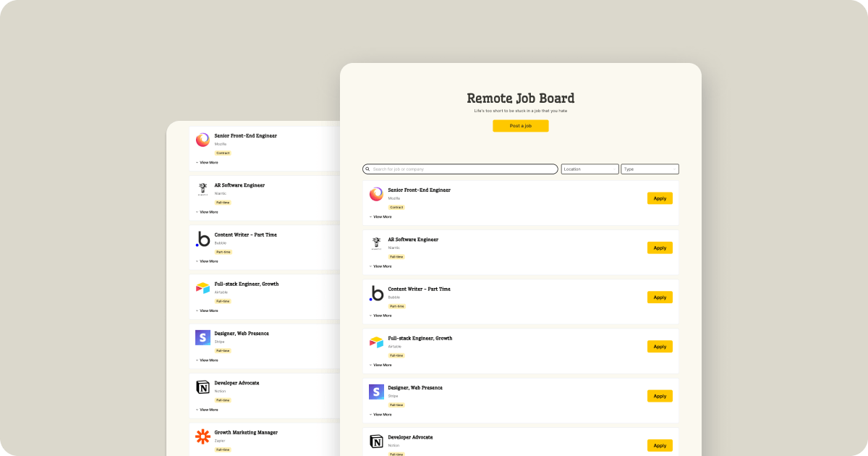The width and height of the screenshot is (868, 456).
Task: Click the Mozilla logo in the front window
Action: tap(376, 194)
